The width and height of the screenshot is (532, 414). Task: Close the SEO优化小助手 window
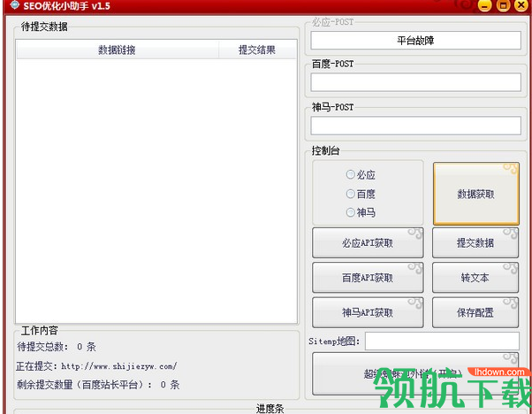coord(521,4)
